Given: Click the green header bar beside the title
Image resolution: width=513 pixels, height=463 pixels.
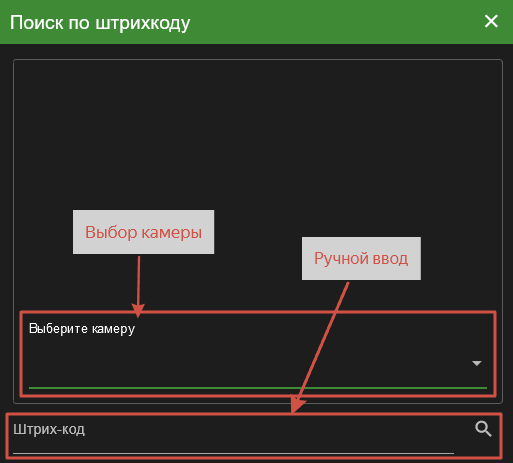Looking at the screenshot, I should (333, 22).
